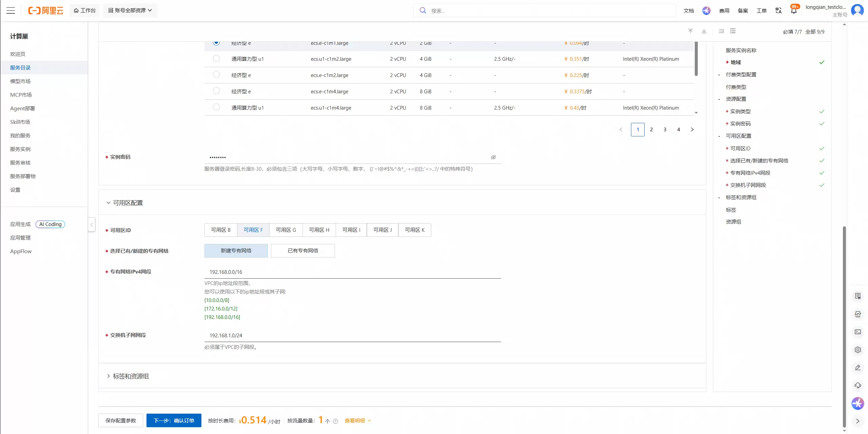868x434 pixels.
Task: Choose availability zone 可用区 G
Action: [286, 230]
